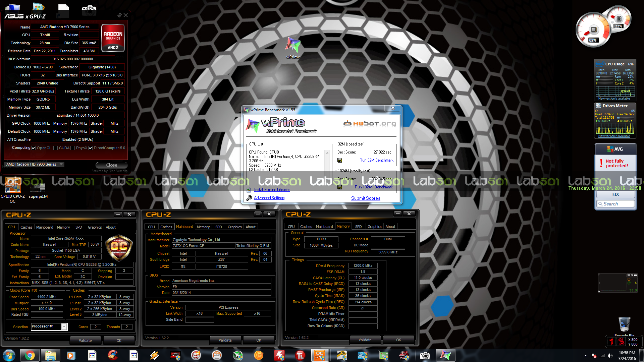The image size is (644, 362).
Task: Click the FIX button in AVG gadget
Action: click(615, 194)
